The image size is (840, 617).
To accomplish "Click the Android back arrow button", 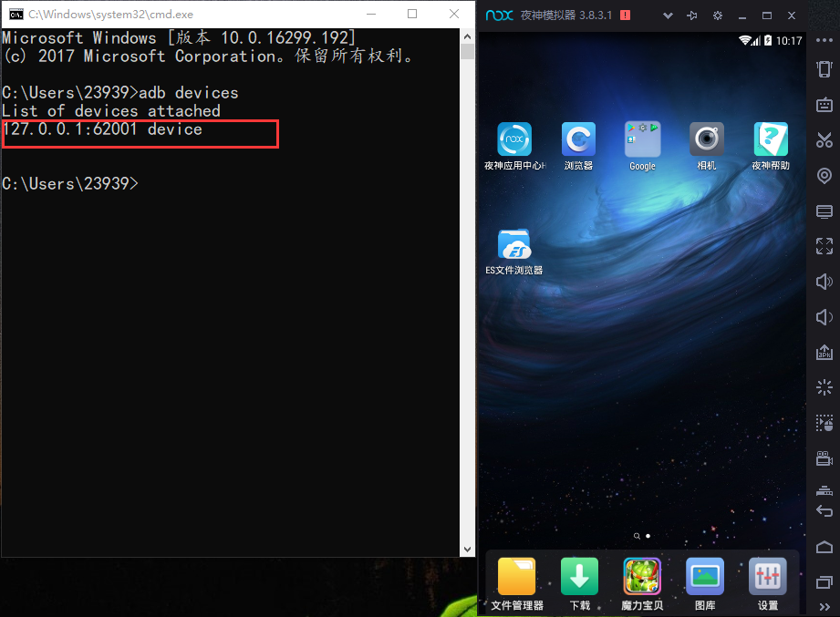I will [x=824, y=511].
